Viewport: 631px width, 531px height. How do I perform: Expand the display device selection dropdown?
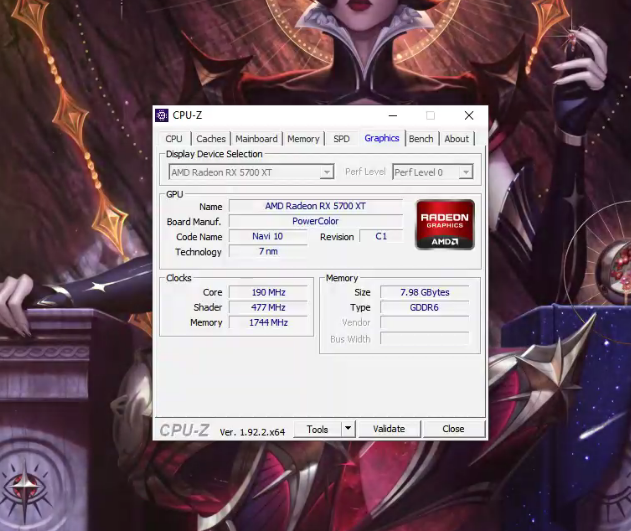coord(327,172)
